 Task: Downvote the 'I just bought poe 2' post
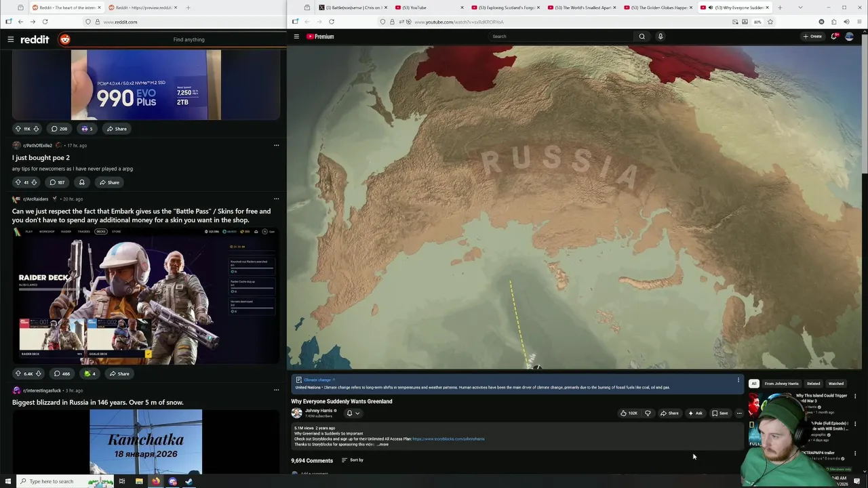pyautogui.click(x=35, y=182)
